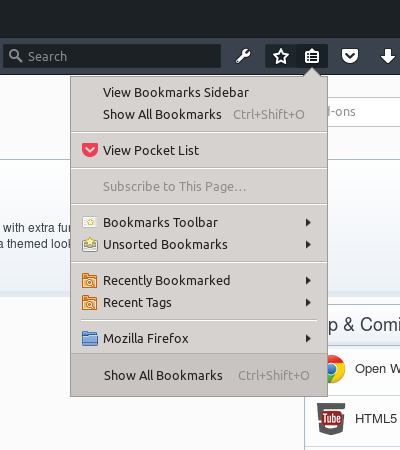Viewport: 400px width, 450px height.
Task: Bookmark this page with the star icon
Action: click(x=281, y=56)
